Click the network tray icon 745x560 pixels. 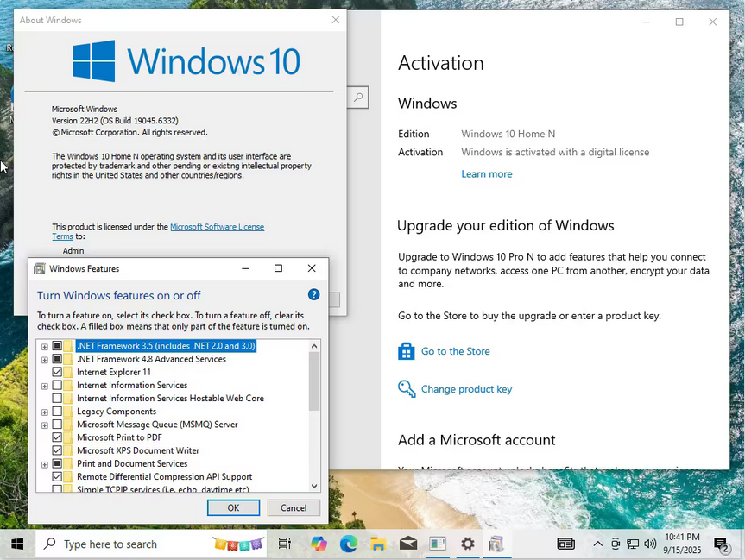click(x=633, y=544)
